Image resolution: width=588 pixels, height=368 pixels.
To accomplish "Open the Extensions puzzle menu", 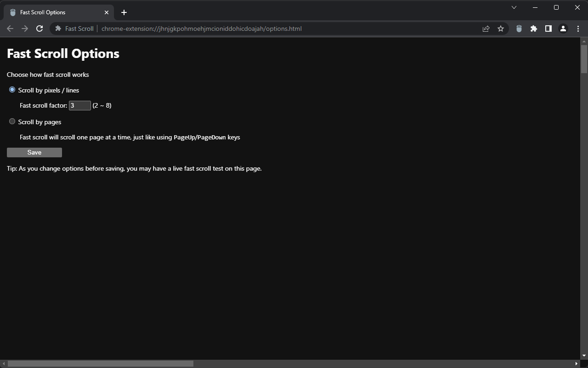I will [x=534, y=29].
